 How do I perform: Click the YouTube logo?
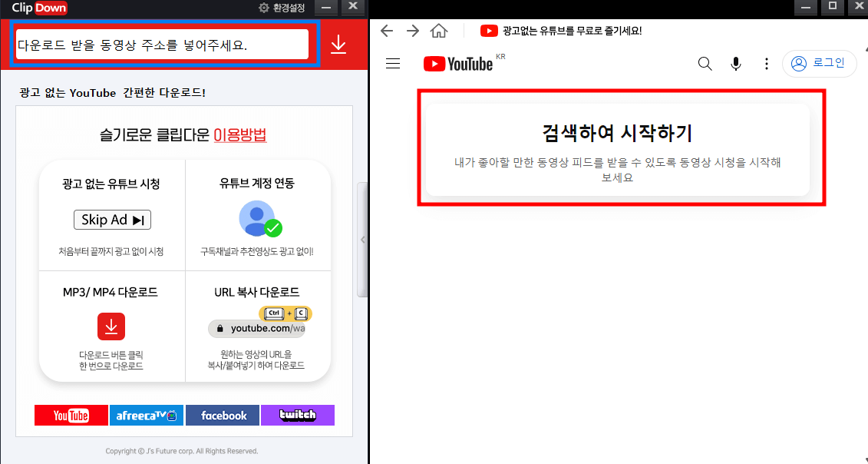[x=458, y=64]
